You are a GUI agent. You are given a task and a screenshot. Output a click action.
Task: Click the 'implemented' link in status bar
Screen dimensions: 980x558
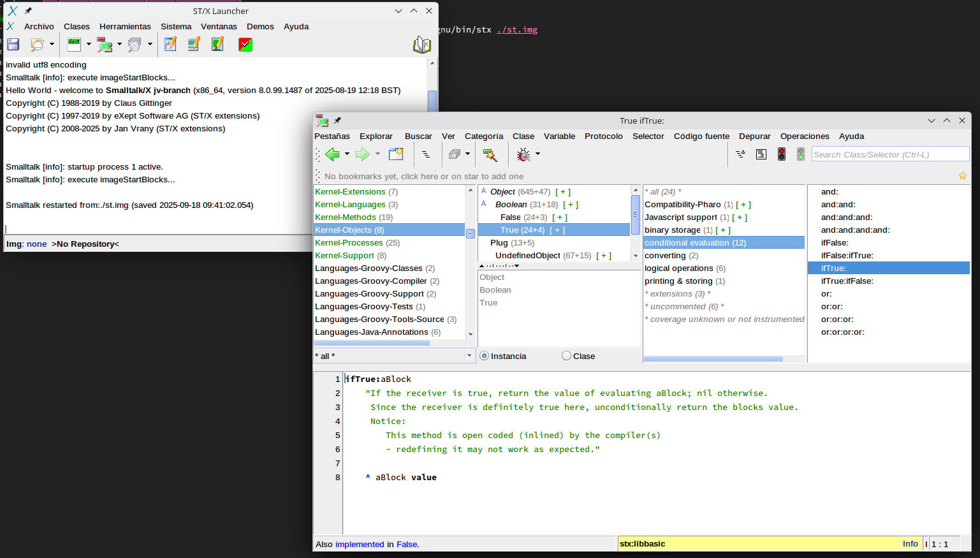coord(360,545)
